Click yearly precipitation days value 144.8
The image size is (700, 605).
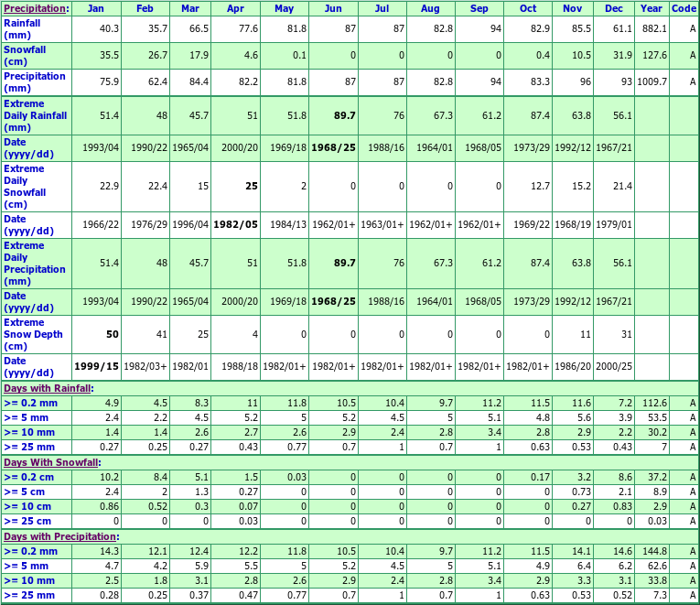tap(654, 551)
